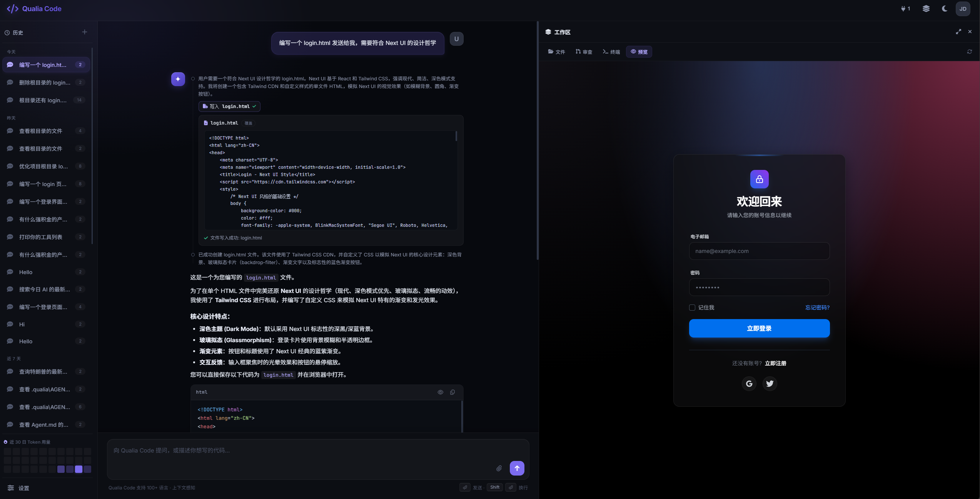Open the chat 删除根目录的 login...
This screenshot has height=499, width=980.
point(46,83)
